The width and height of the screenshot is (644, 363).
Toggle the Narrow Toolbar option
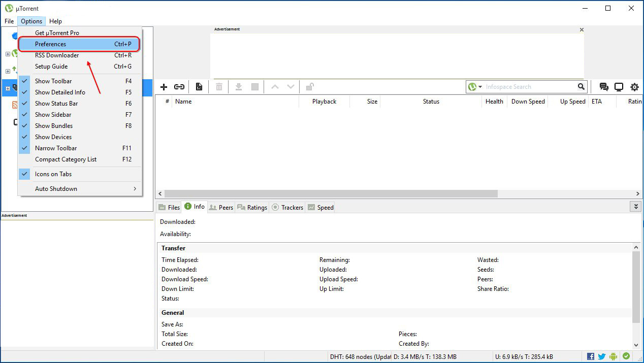tap(80, 148)
